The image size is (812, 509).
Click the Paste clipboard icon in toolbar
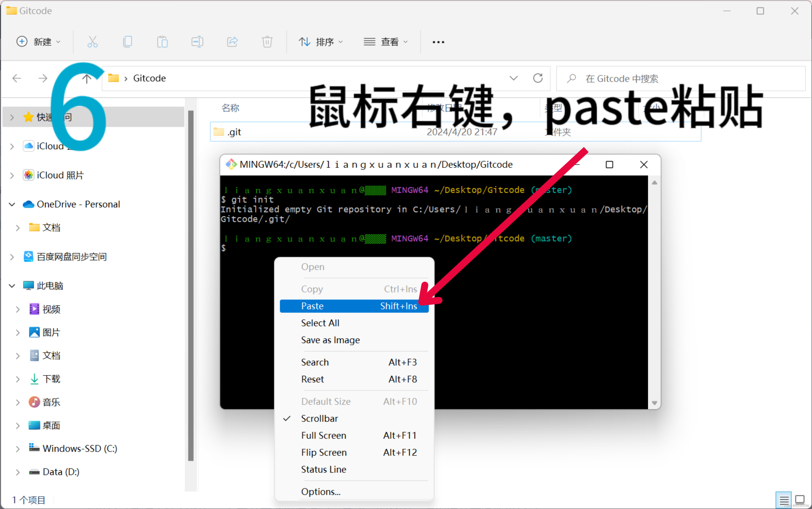[162, 42]
